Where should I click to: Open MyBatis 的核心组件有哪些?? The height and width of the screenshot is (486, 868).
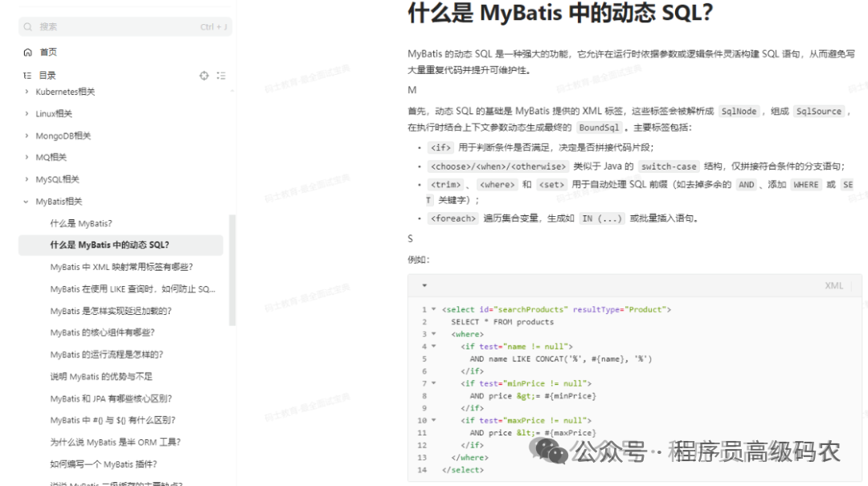(x=102, y=332)
